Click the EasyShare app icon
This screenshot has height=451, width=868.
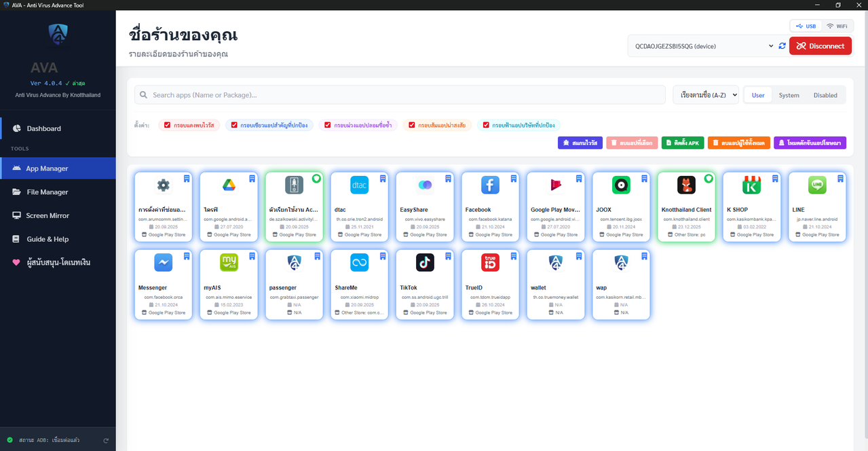[425, 185]
